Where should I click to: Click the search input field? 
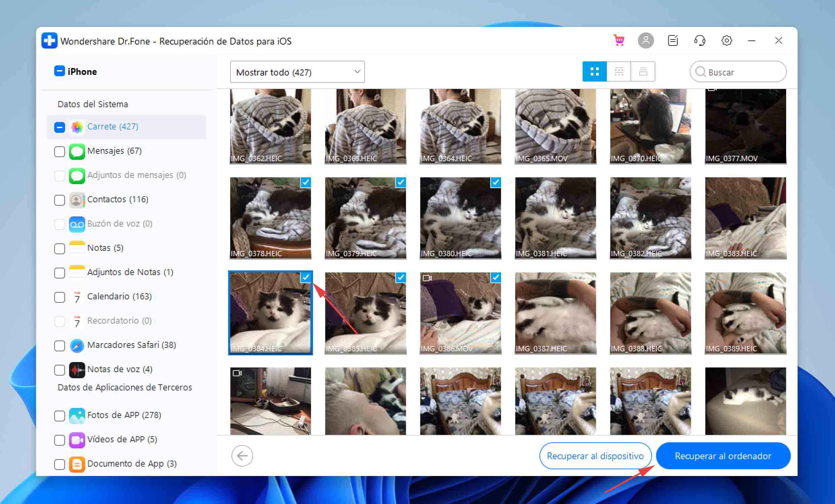(x=740, y=71)
